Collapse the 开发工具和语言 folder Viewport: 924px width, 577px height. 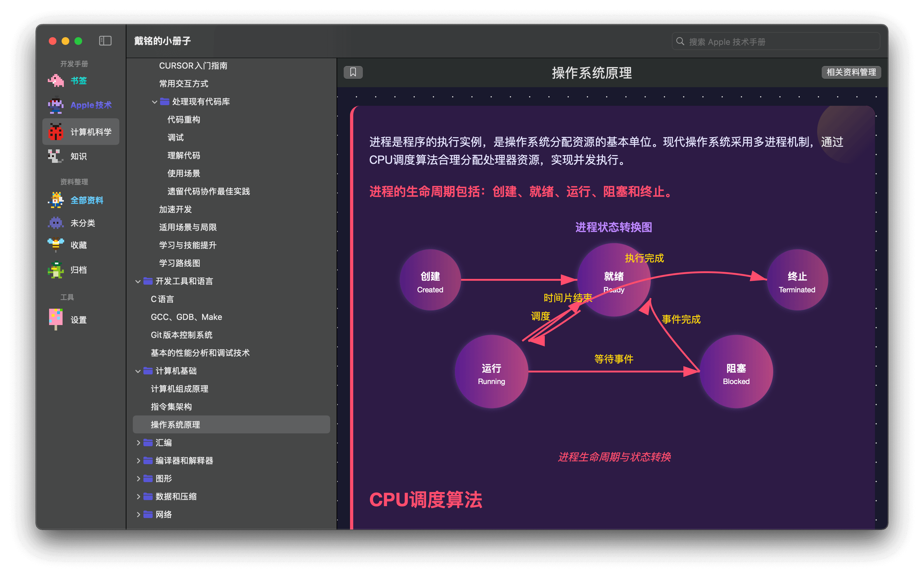point(138,281)
